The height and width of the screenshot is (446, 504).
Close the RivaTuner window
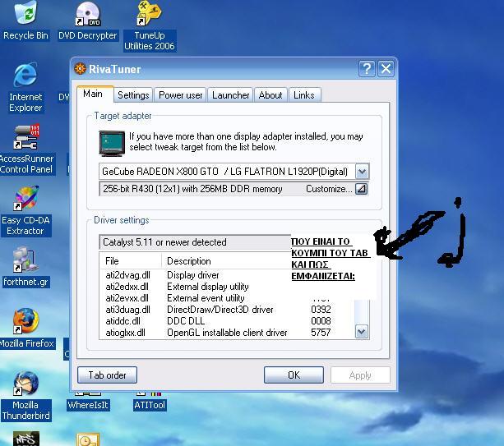point(386,69)
